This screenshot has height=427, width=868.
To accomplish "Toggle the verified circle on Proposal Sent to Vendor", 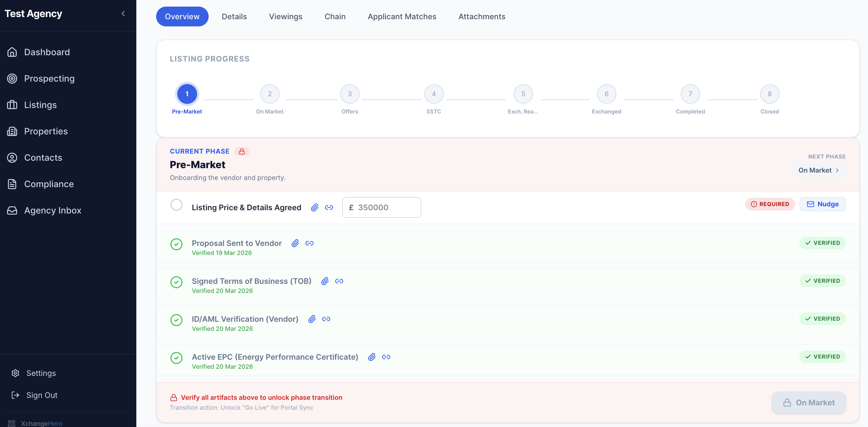I will 176,244.
